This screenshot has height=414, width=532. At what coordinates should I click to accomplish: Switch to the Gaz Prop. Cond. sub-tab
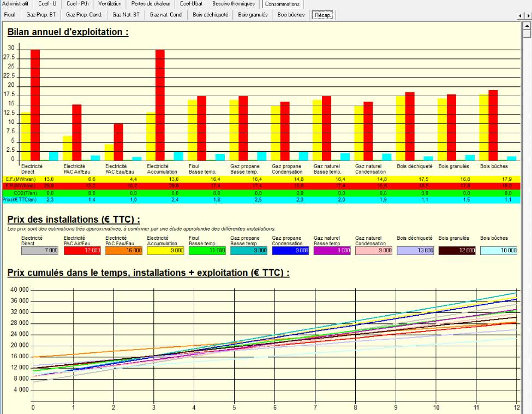tap(84, 15)
